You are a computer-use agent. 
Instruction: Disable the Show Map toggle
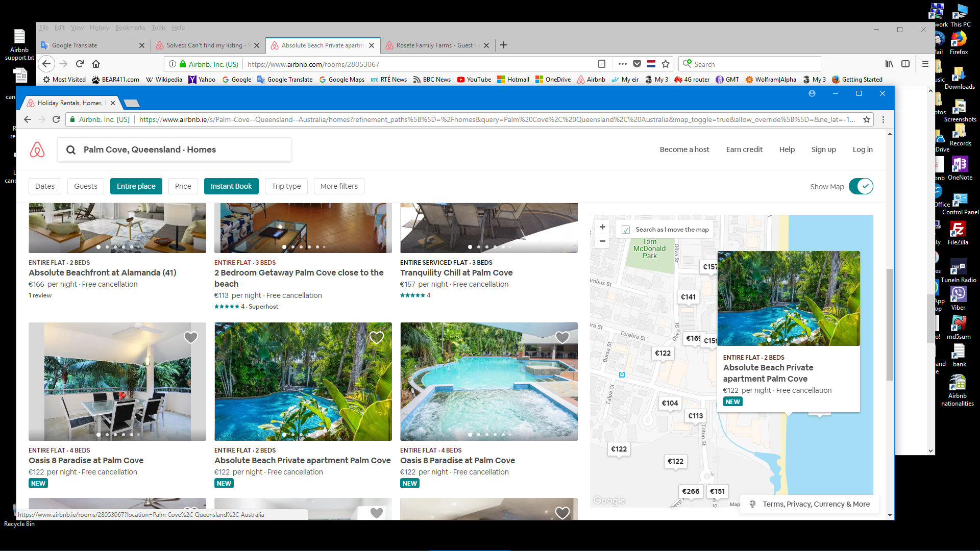click(861, 186)
